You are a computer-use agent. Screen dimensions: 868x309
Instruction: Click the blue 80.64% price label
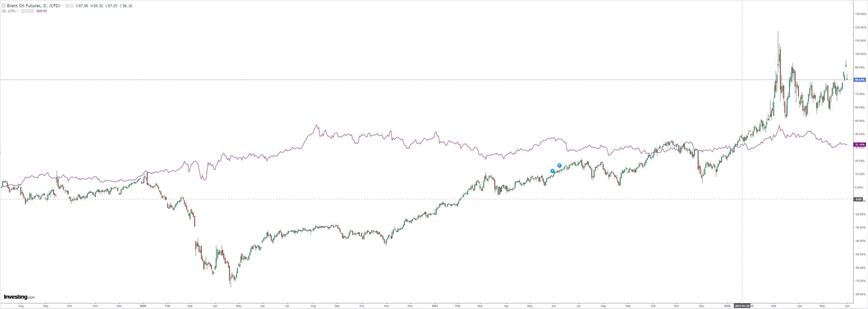[x=860, y=80]
